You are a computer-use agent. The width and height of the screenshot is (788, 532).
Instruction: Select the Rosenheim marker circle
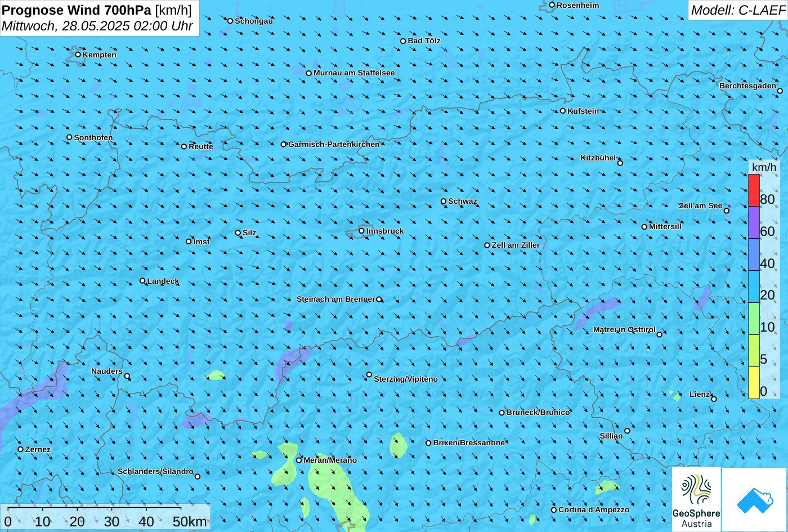click(552, 5)
